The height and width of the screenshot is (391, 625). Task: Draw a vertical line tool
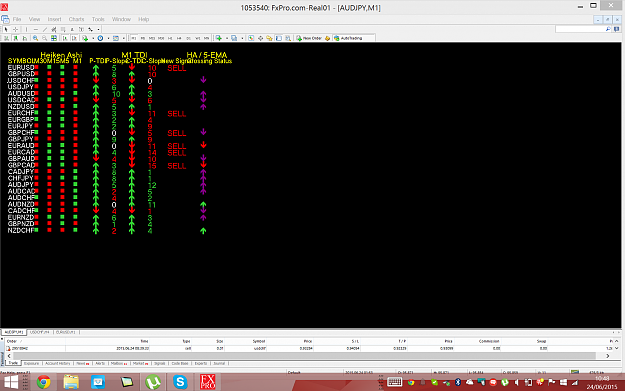point(26,29)
